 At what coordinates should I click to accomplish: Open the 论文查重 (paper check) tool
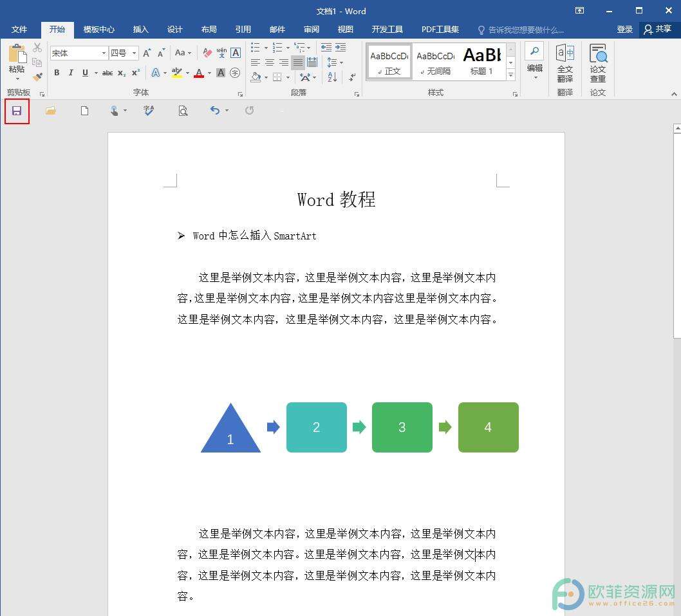click(x=598, y=62)
